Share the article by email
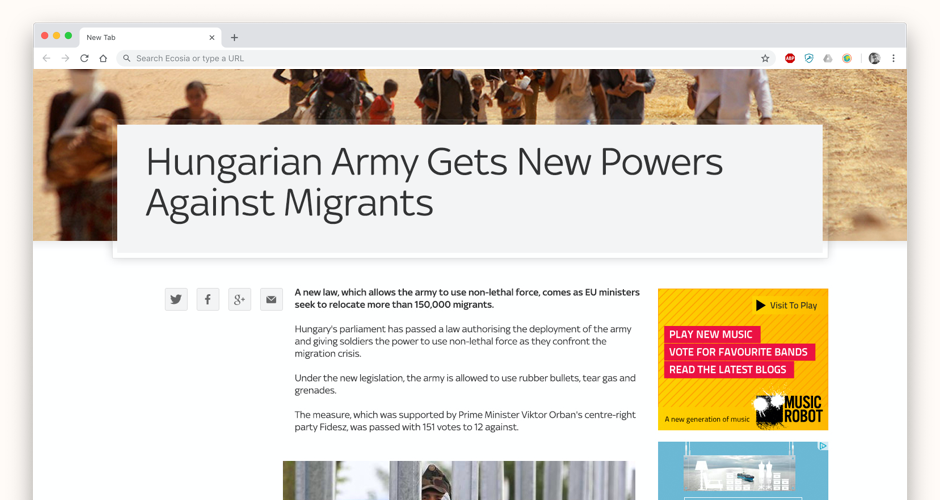 [x=271, y=299]
